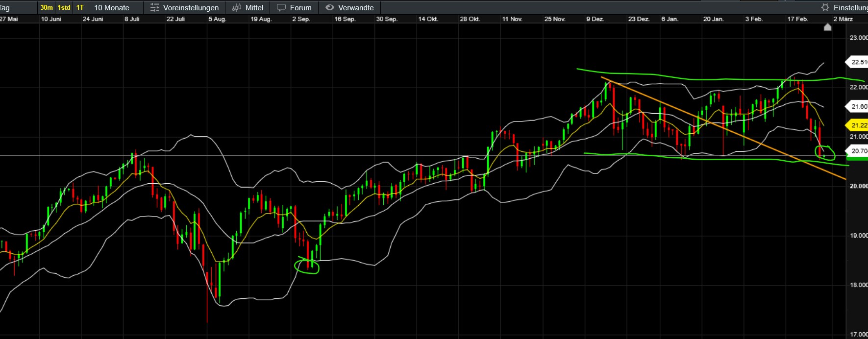
Task: Click the 24 Juni date label
Action: [93, 19]
